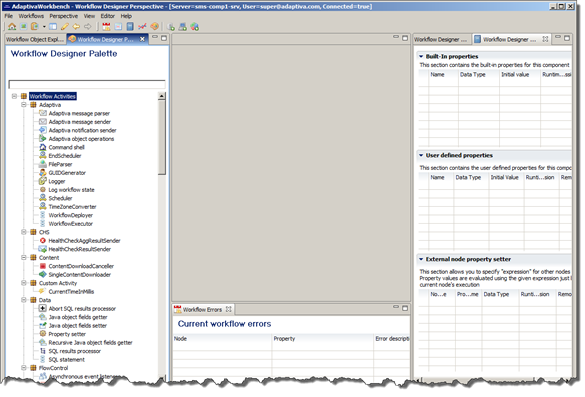Click the palette scrollbar up arrow
Screen dimensions: 585x397
coord(162,96)
